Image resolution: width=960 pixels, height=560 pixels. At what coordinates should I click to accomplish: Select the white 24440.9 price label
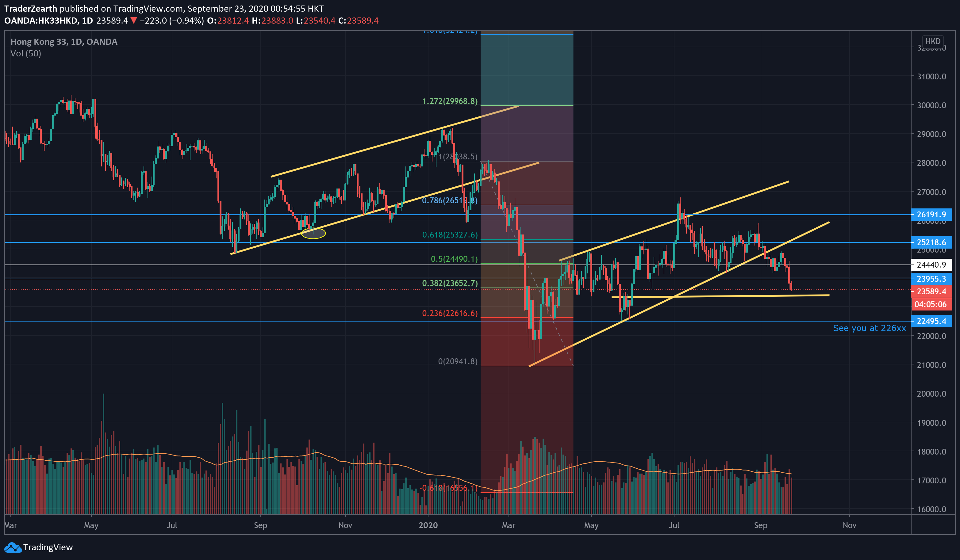coord(931,265)
